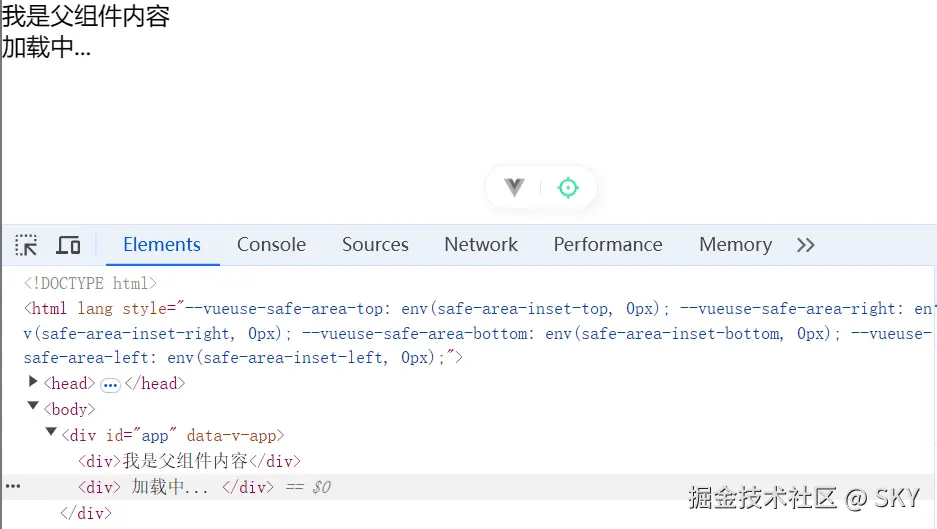
Task: Select the Elements tab
Action: 162,245
